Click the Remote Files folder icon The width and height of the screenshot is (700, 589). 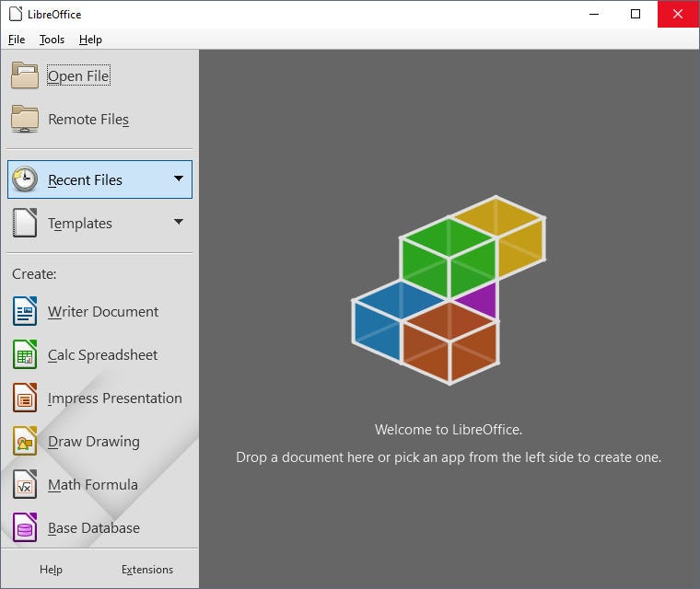[x=25, y=119]
